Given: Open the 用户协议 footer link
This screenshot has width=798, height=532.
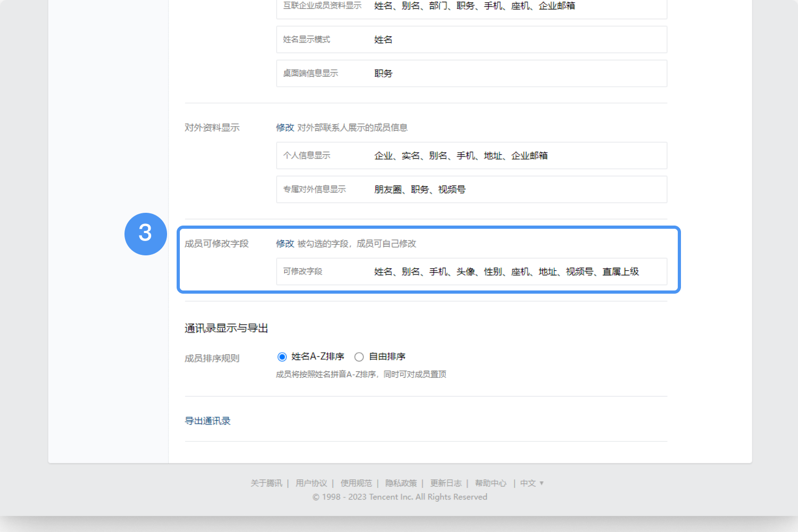Looking at the screenshot, I should pyautogui.click(x=311, y=483).
